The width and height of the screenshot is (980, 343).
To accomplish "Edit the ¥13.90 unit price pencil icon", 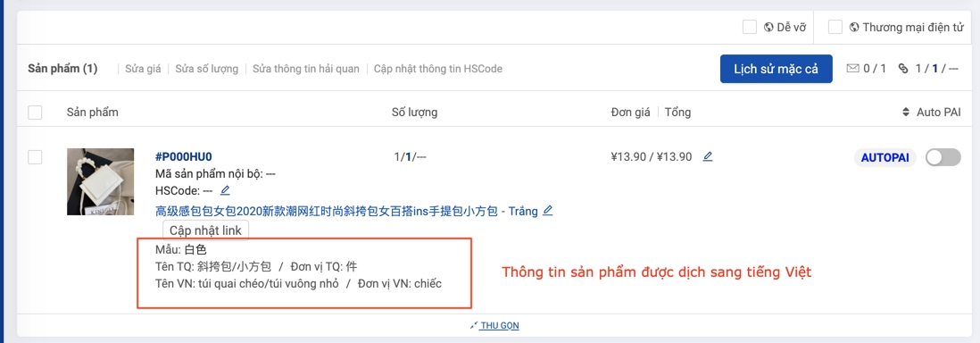I will click(708, 156).
